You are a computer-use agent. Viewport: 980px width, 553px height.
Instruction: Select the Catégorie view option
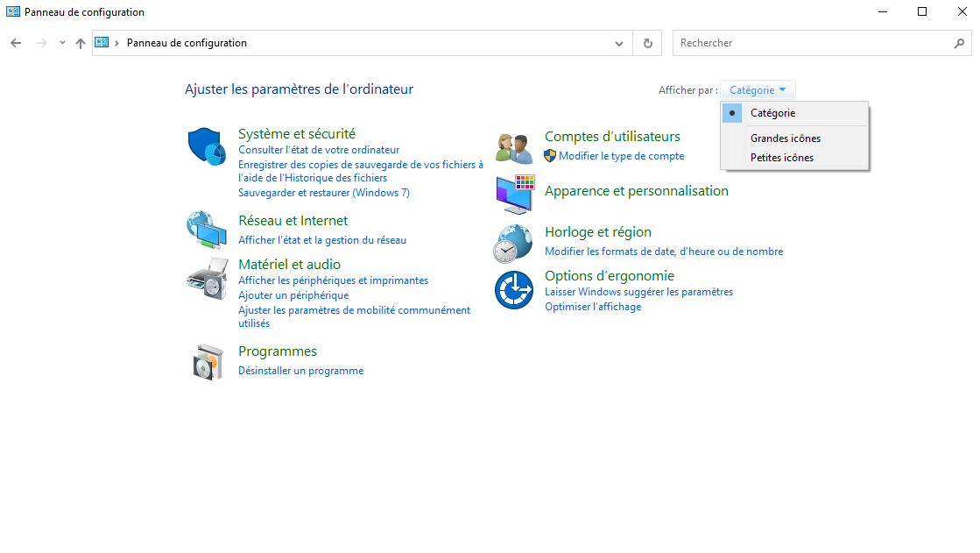[772, 113]
